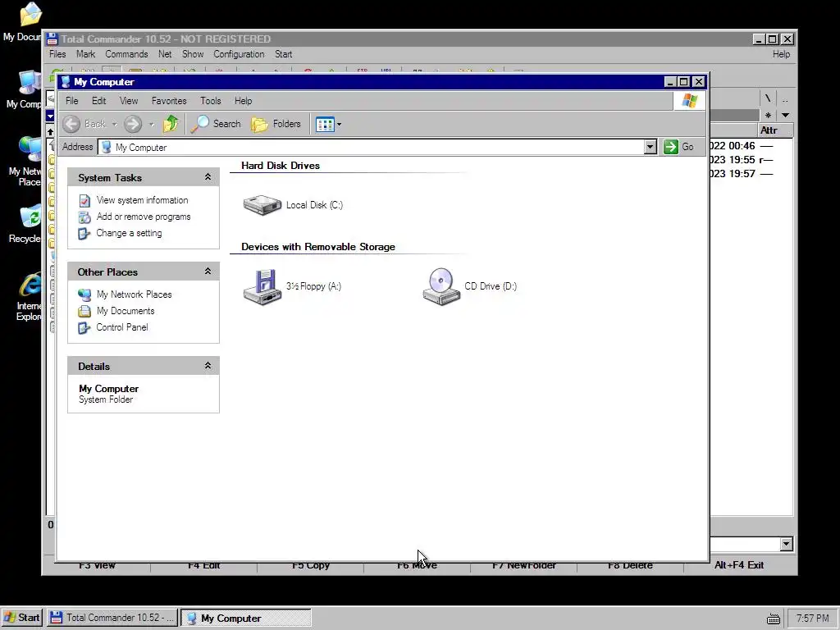The image size is (840, 630).
Task: Open My Network Places link
Action: point(134,294)
